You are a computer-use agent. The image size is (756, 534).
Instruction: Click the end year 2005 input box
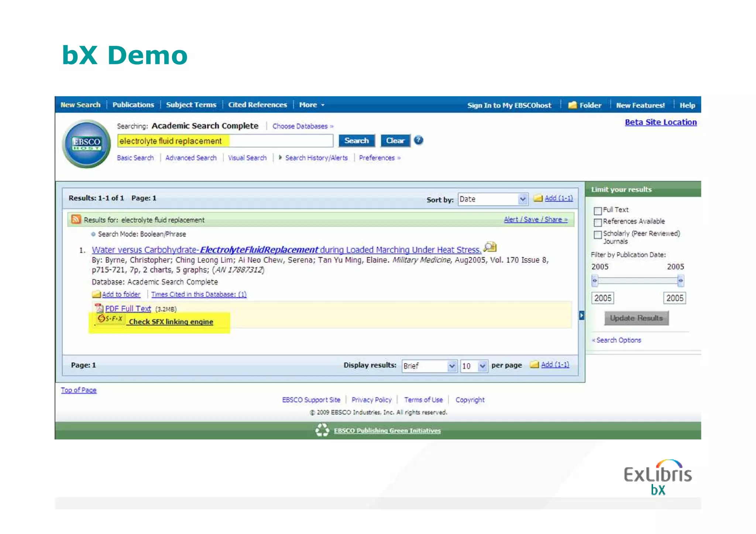(675, 298)
